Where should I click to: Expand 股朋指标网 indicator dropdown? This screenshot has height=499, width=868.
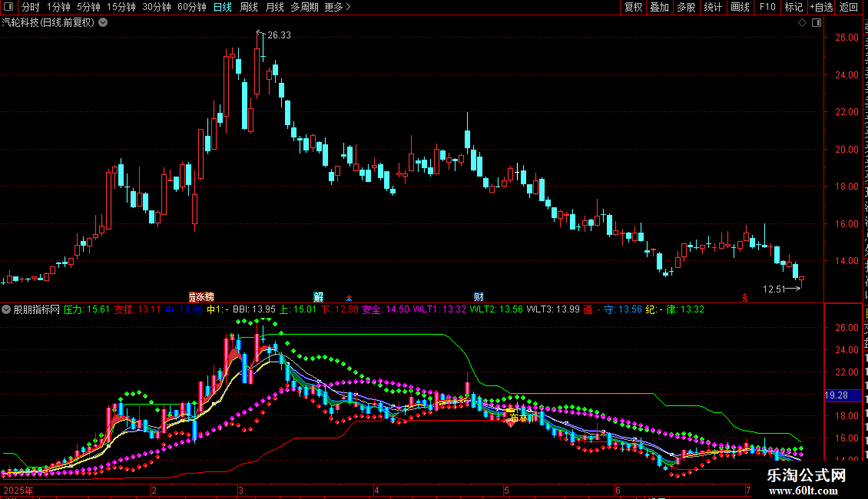coord(6,310)
